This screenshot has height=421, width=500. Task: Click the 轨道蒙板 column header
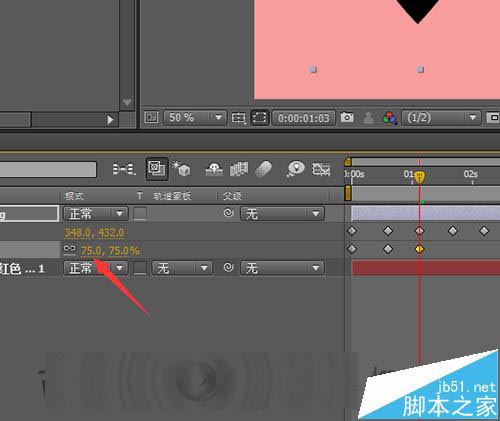tap(172, 196)
